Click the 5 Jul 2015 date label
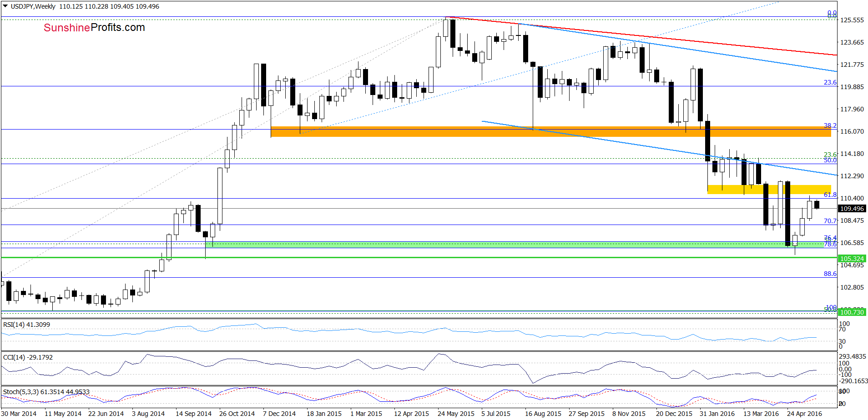868x420 pixels. 496,414
